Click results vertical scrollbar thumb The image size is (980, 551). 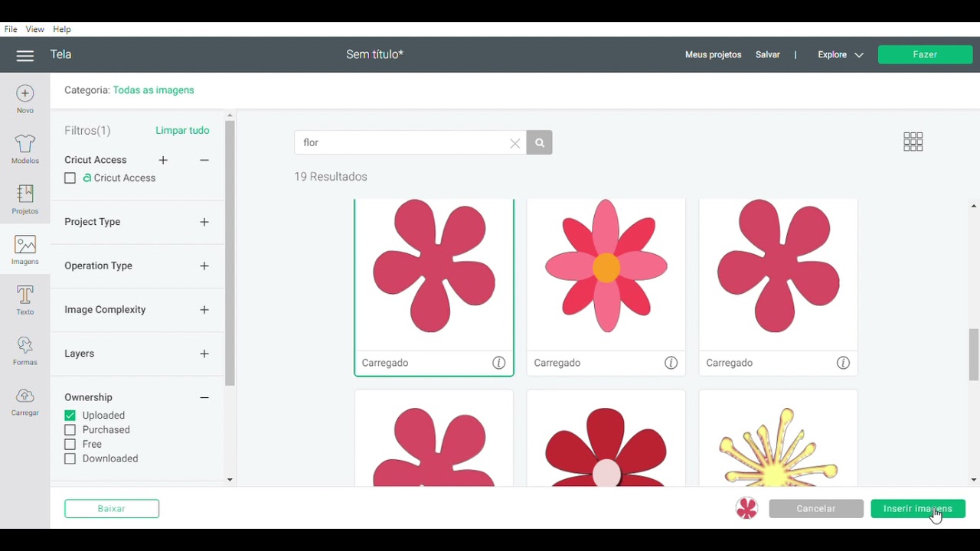[x=974, y=354]
